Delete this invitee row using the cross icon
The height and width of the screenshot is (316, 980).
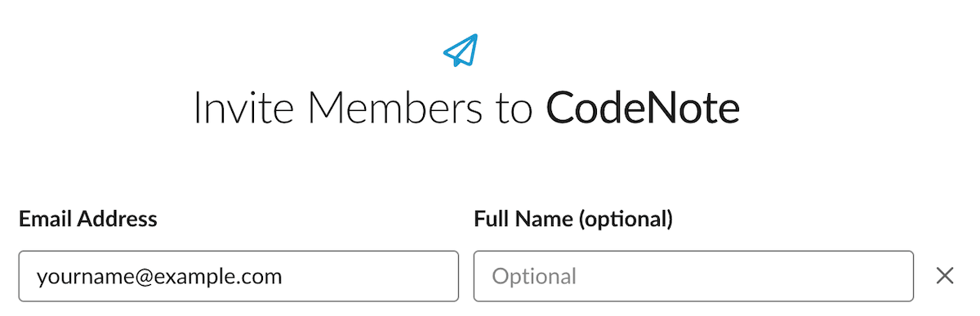tap(945, 276)
